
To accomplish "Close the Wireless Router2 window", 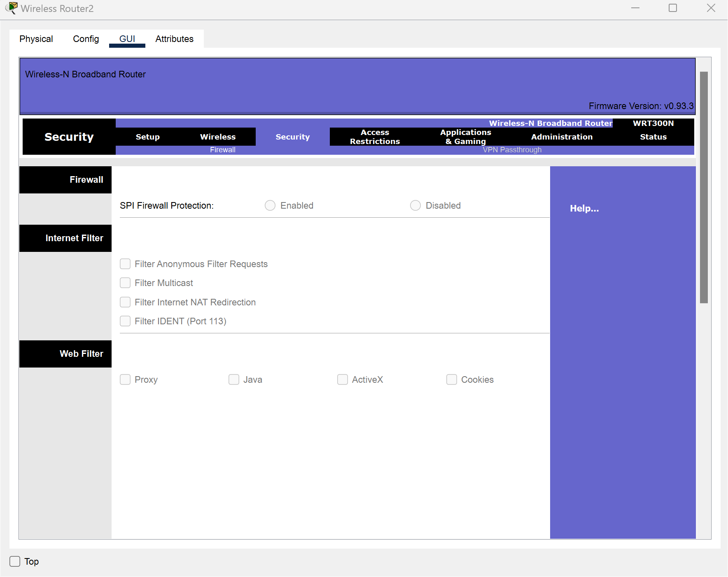I will (x=711, y=8).
